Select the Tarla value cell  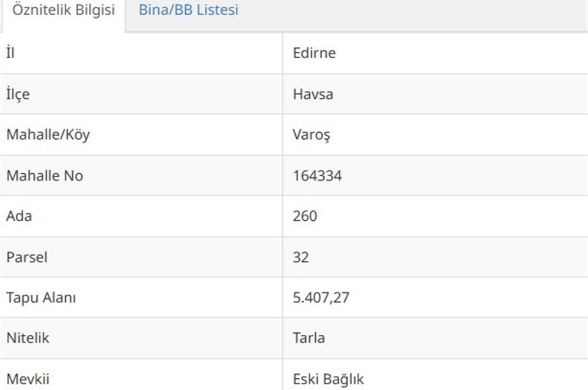click(x=435, y=338)
